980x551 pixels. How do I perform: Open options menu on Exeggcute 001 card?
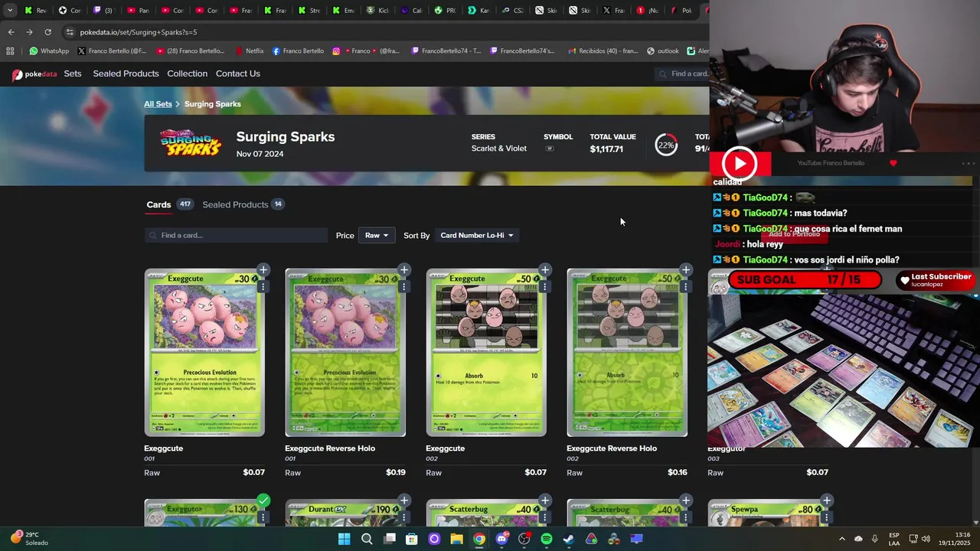click(263, 286)
